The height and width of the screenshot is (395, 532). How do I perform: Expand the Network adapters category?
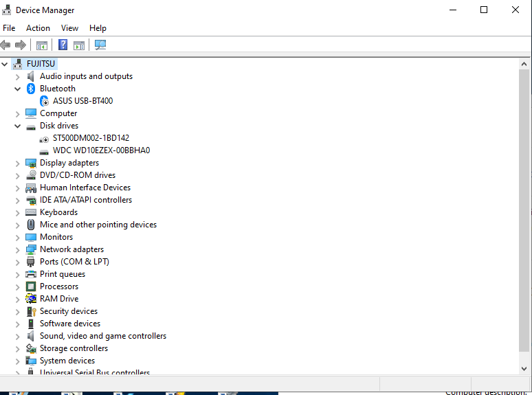18,249
